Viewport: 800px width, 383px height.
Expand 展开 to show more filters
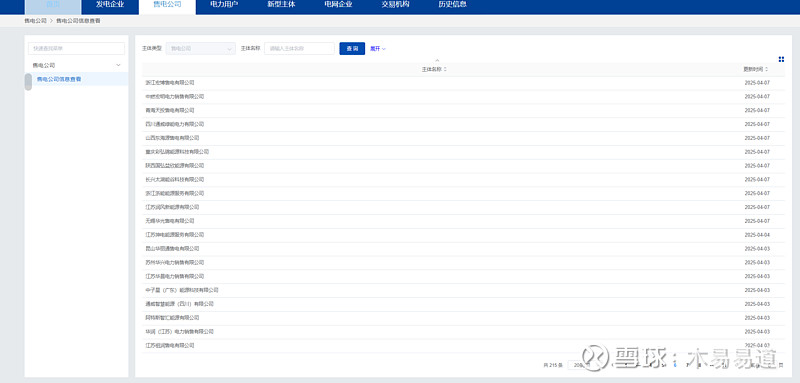378,49
